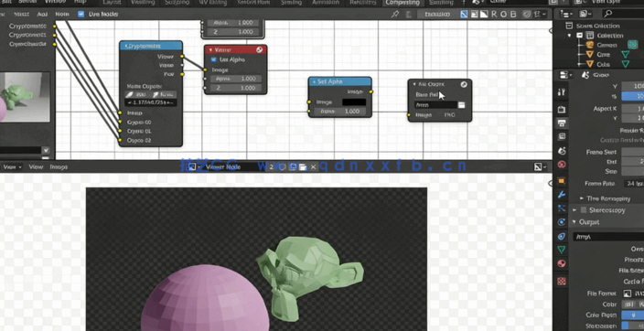Select the Cube object in outliner
The image size is (644, 331).
[603, 65]
